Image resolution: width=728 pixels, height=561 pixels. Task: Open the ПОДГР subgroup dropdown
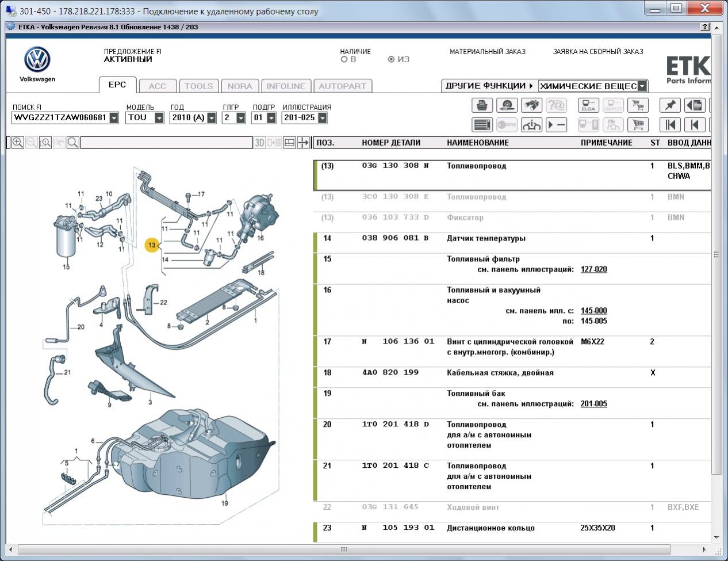271,118
